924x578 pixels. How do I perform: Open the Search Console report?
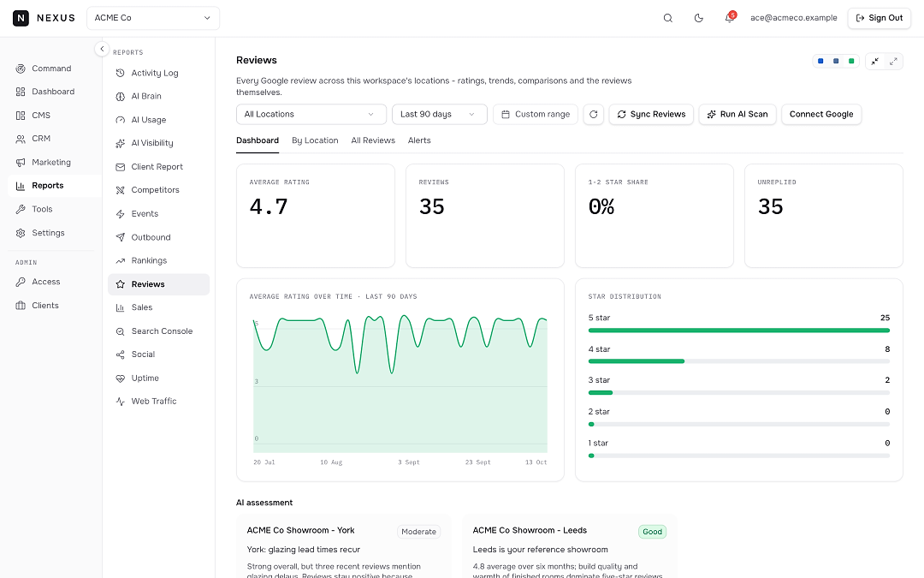coord(158,331)
